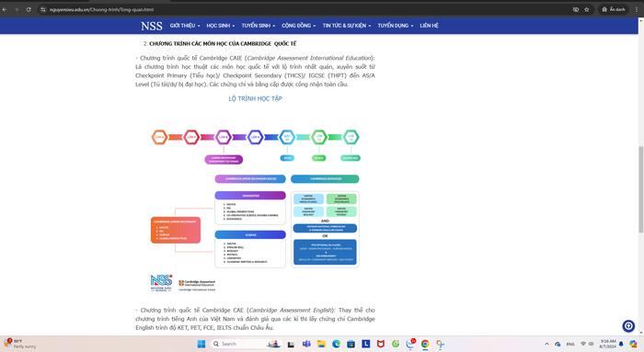Expand the CỘNG ĐỒNG menu
This screenshot has height=352, width=644.
299,26
